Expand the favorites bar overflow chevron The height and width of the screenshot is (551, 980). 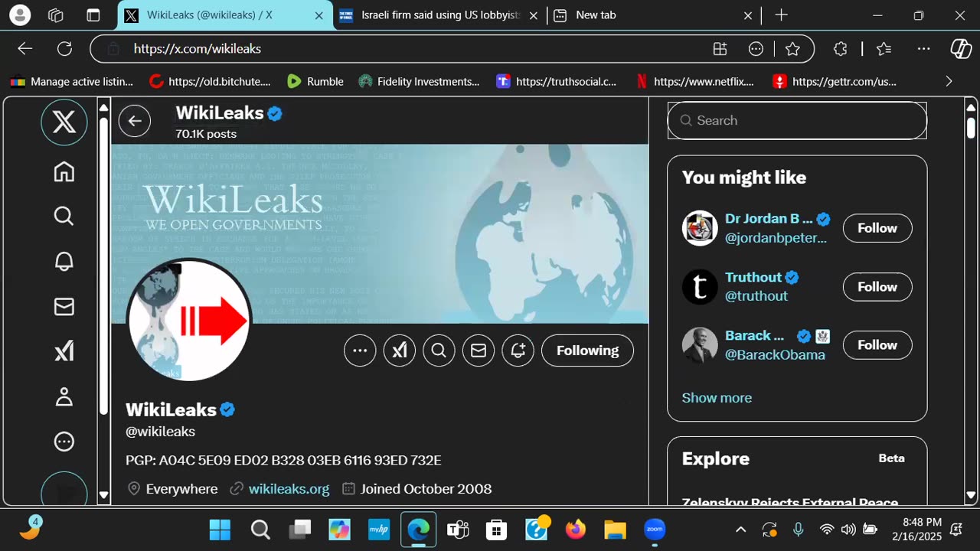tap(949, 81)
